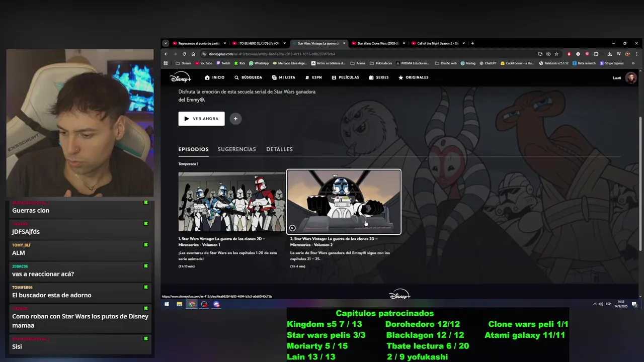Viewport: 644px width, 362px height.
Task: Open the Anime bookmark folder
Action: pos(358,63)
